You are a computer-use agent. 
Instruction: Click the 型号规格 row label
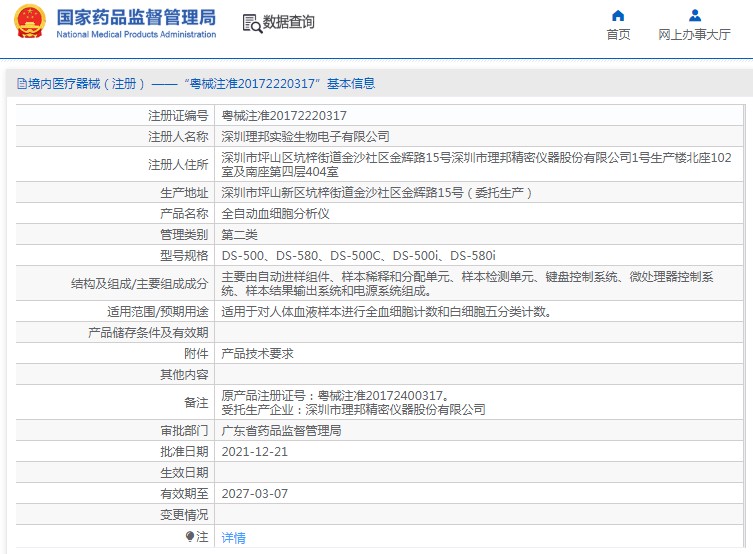pyautogui.click(x=184, y=256)
